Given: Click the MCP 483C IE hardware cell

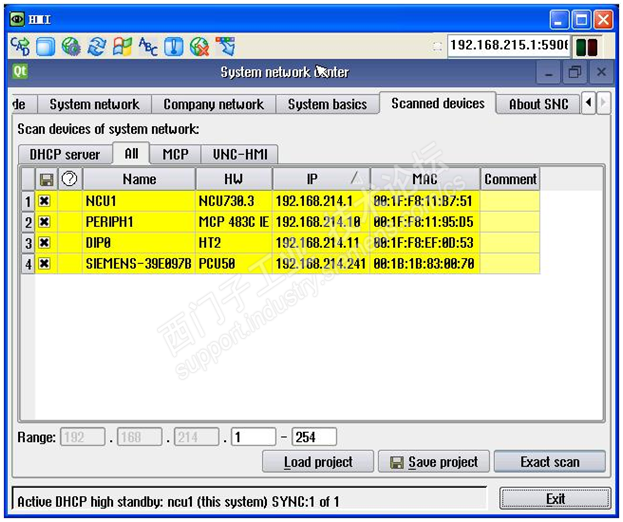Looking at the screenshot, I should pos(234,222).
